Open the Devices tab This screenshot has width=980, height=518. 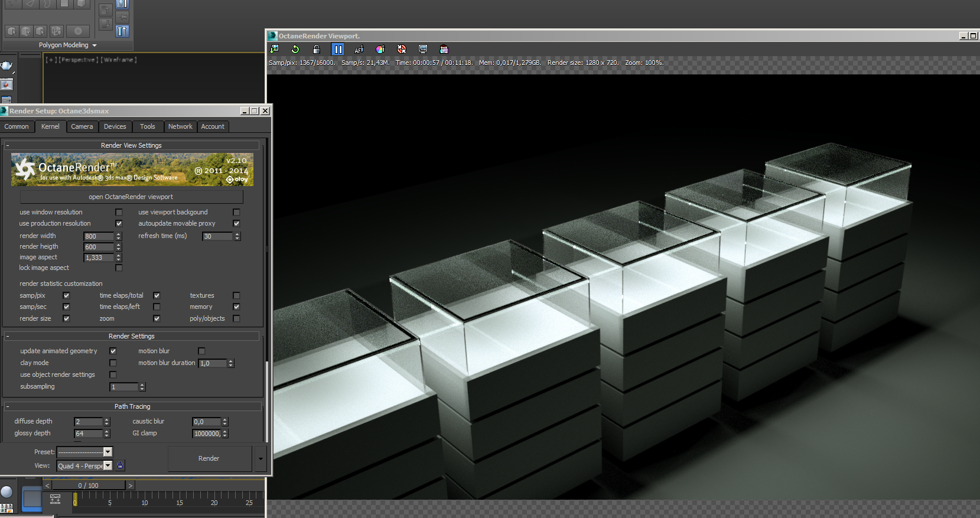[x=115, y=126]
